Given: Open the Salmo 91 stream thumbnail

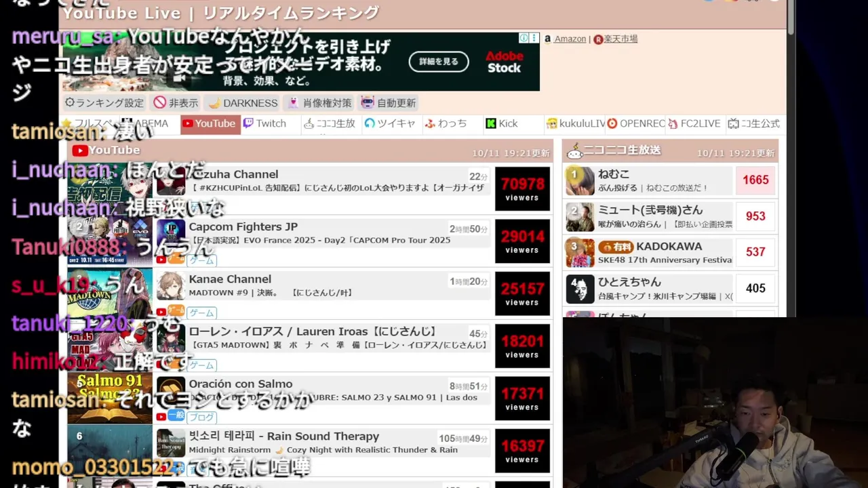Looking at the screenshot, I should (110, 398).
